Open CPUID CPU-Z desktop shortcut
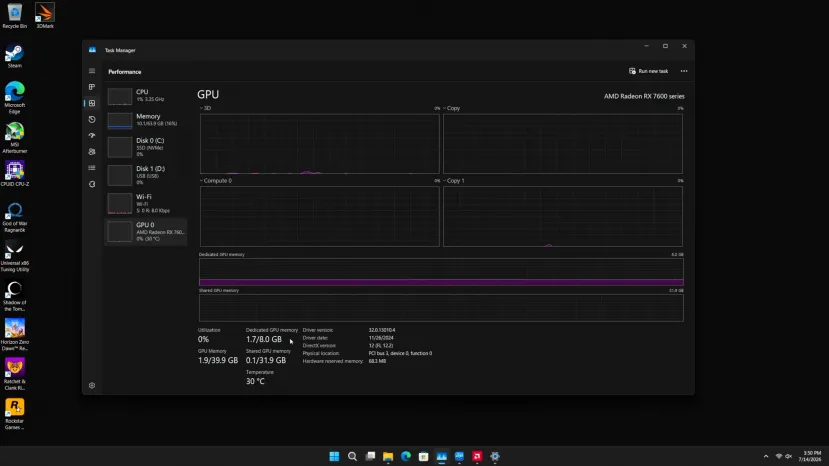The image size is (829, 466). (14, 175)
